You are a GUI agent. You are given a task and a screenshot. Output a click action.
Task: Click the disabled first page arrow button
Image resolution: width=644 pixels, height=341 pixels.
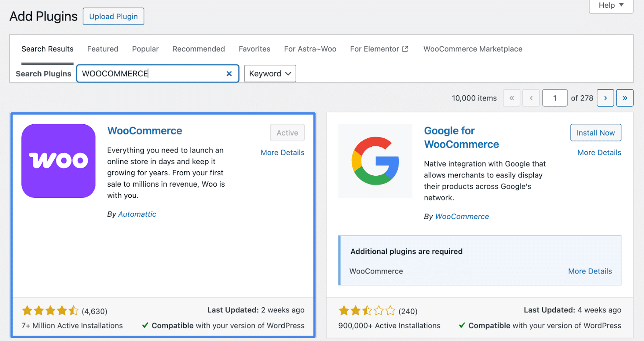(x=512, y=98)
